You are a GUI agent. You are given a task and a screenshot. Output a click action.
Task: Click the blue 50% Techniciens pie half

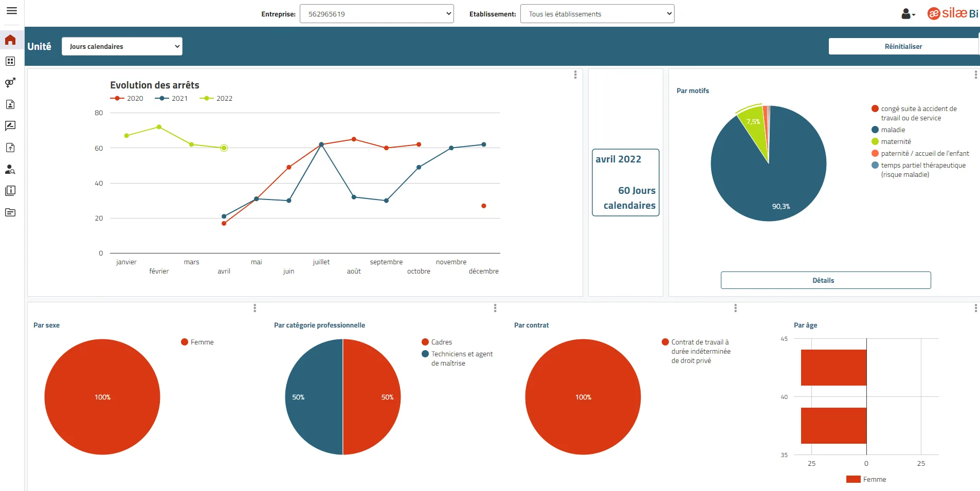coord(314,397)
